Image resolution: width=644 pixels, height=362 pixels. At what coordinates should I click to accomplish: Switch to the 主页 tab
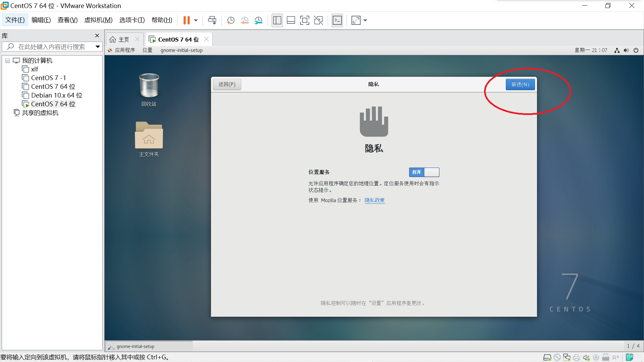pyautogui.click(x=120, y=40)
